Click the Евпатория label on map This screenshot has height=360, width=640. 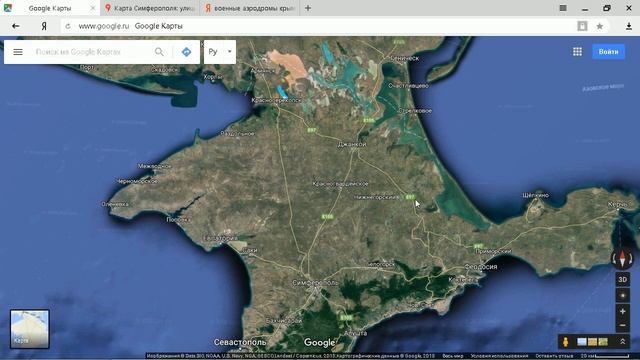coord(220,238)
